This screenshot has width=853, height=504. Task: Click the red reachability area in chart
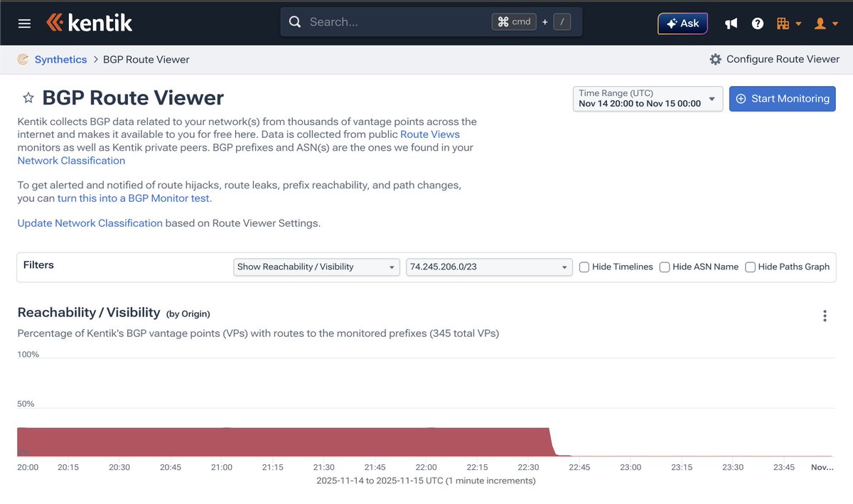point(284,441)
